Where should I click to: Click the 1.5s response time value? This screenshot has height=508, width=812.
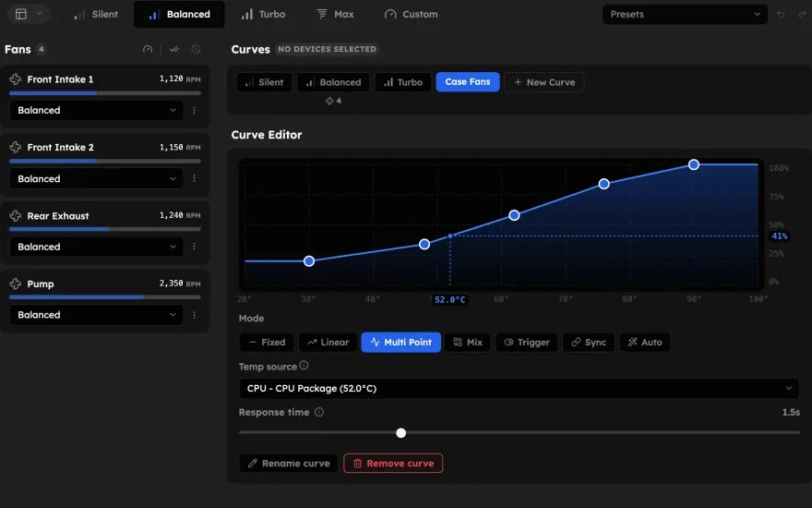coord(791,412)
